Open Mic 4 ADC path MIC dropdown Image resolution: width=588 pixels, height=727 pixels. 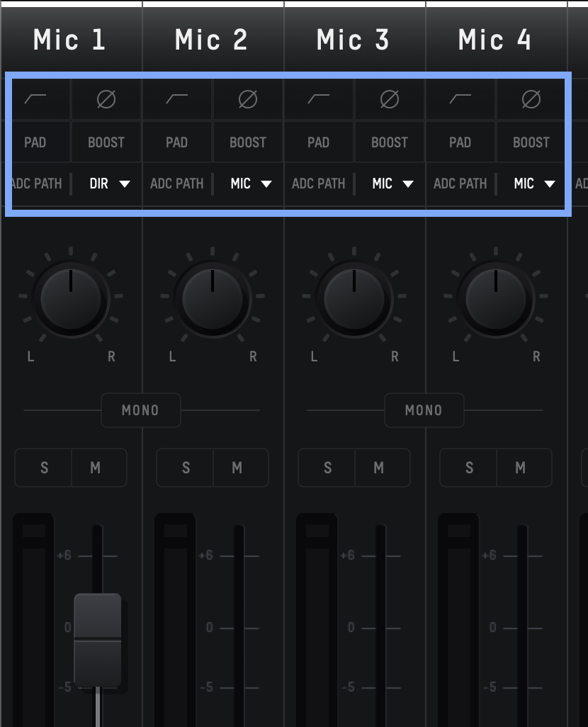coord(534,184)
